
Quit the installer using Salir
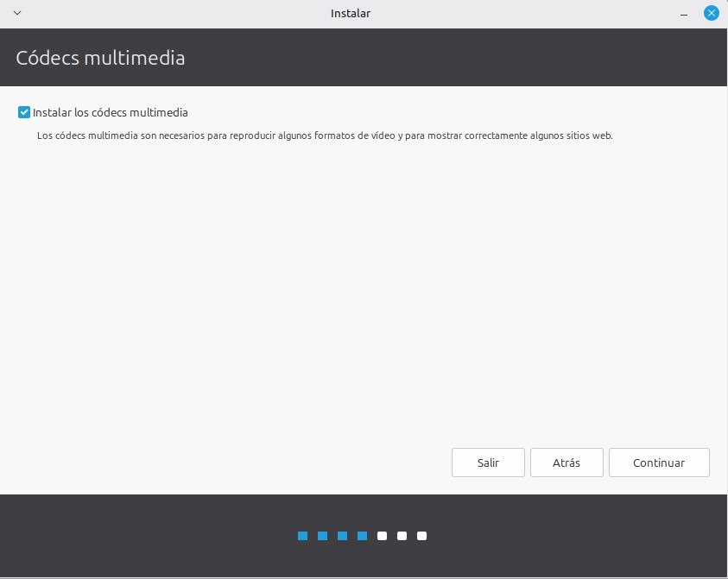(x=488, y=463)
